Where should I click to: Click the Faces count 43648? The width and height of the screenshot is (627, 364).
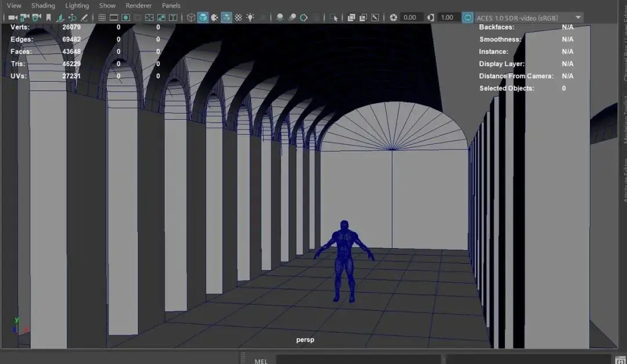(x=71, y=52)
